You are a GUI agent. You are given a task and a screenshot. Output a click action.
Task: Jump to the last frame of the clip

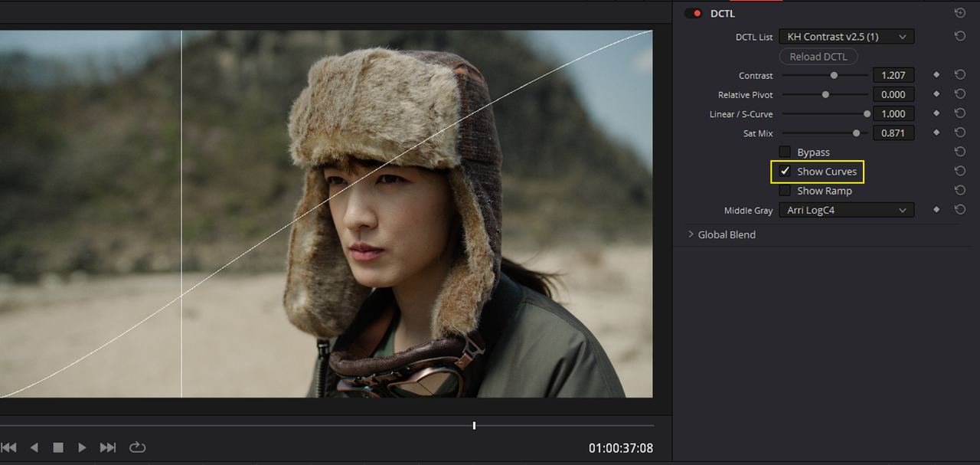(x=108, y=447)
